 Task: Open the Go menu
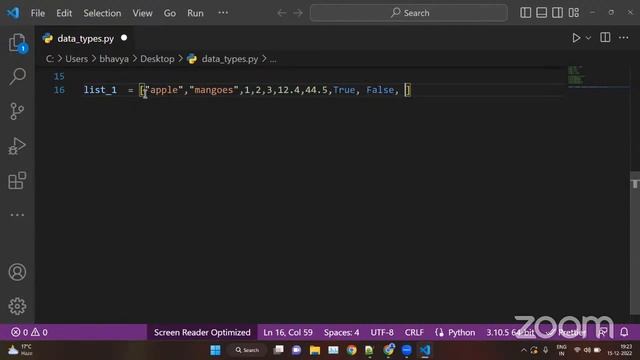170,13
